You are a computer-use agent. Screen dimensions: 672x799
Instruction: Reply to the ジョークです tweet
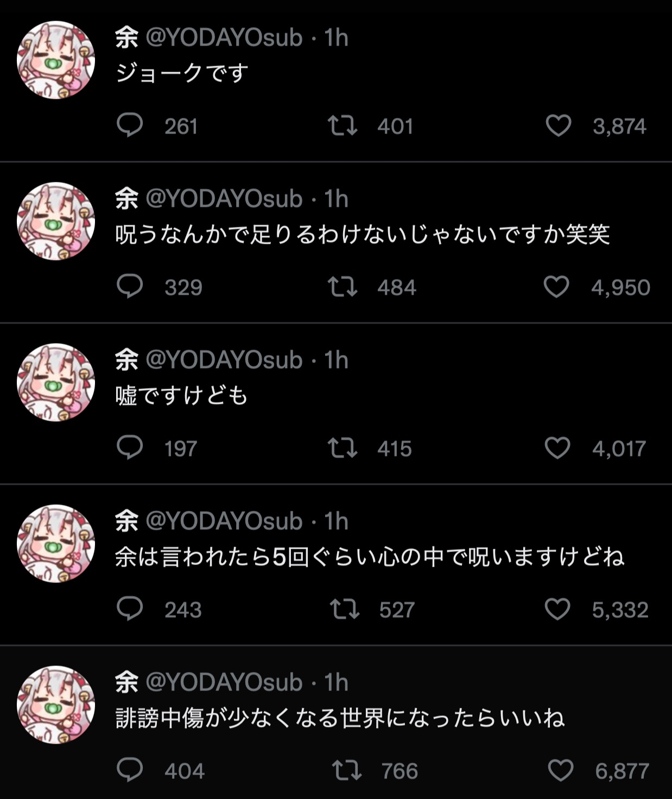pos(130,125)
